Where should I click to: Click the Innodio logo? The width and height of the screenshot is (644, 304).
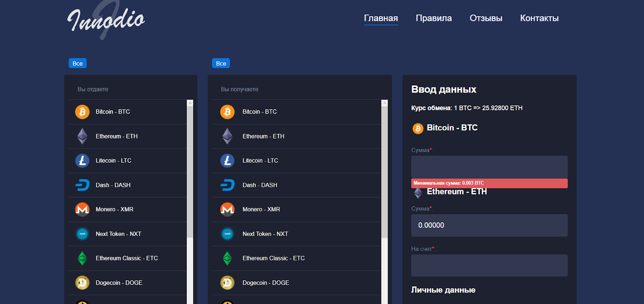(106, 19)
